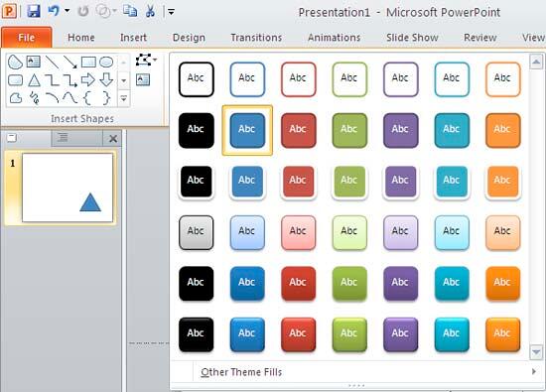Click the PowerPoint application icon
Viewport: 546px width, 392px height.
click(9, 12)
